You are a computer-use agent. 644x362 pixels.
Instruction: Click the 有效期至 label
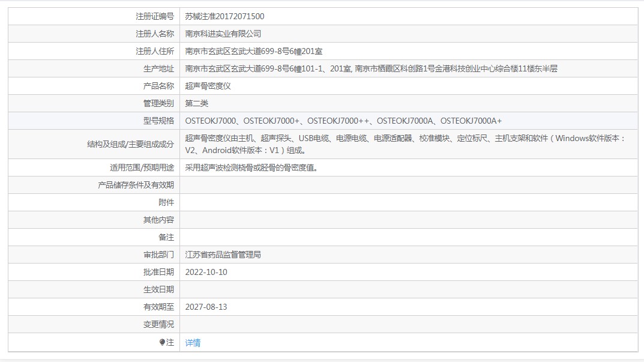click(158, 307)
